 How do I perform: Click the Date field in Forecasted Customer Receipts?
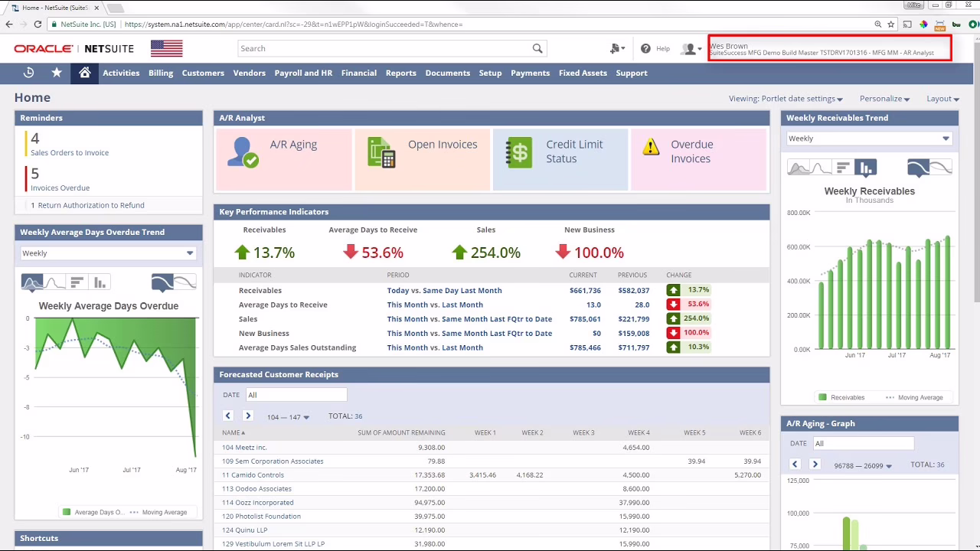point(296,395)
